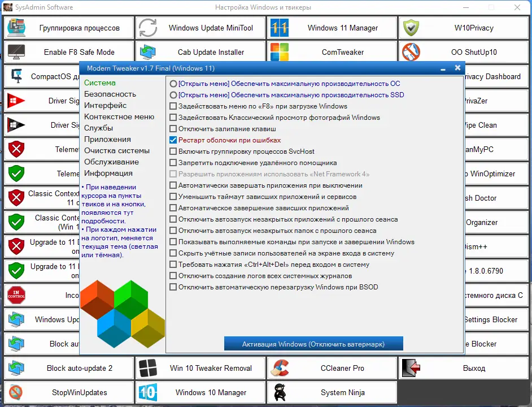Screen dimensions: 532x407
Task: Minimize the Modern Tweaker window
Action: coord(443,68)
